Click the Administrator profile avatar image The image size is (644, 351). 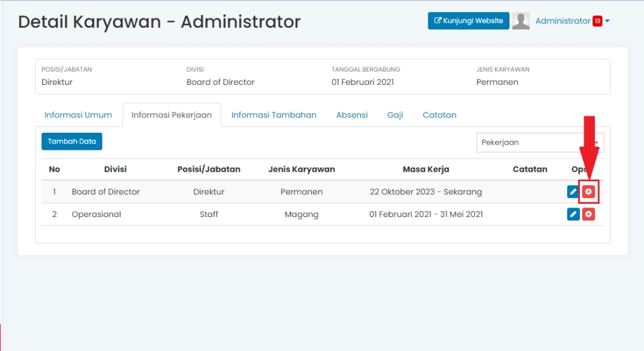521,21
